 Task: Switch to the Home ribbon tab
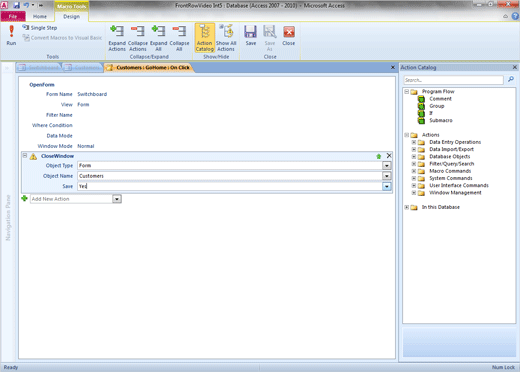(40, 16)
